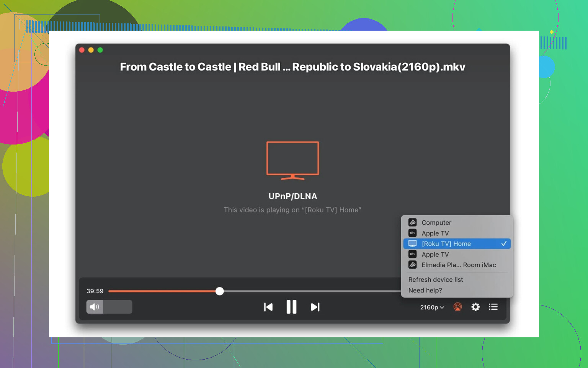The width and height of the screenshot is (588, 368).
Task: Open the settings gear icon
Action: click(475, 307)
